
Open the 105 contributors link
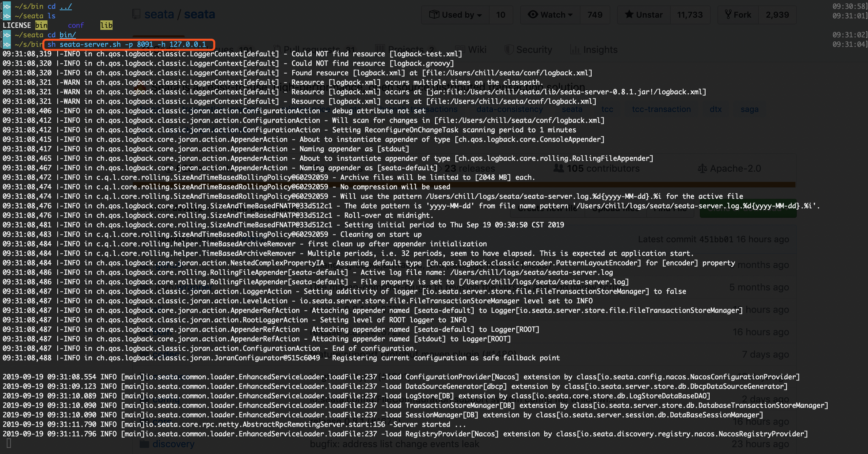coord(596,168)
